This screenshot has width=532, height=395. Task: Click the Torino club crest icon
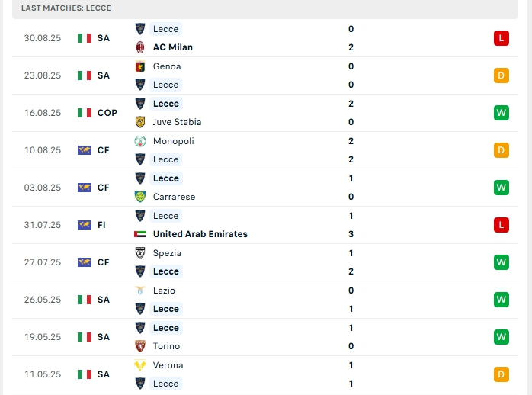(x=140, y=346)
